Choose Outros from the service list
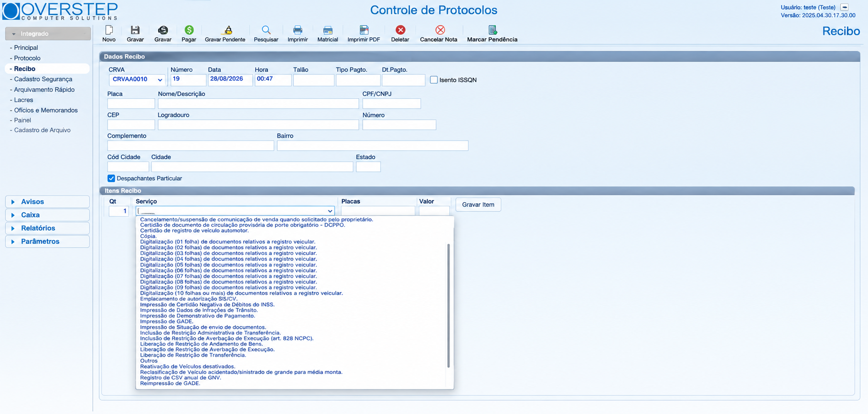 pos(149,361)
